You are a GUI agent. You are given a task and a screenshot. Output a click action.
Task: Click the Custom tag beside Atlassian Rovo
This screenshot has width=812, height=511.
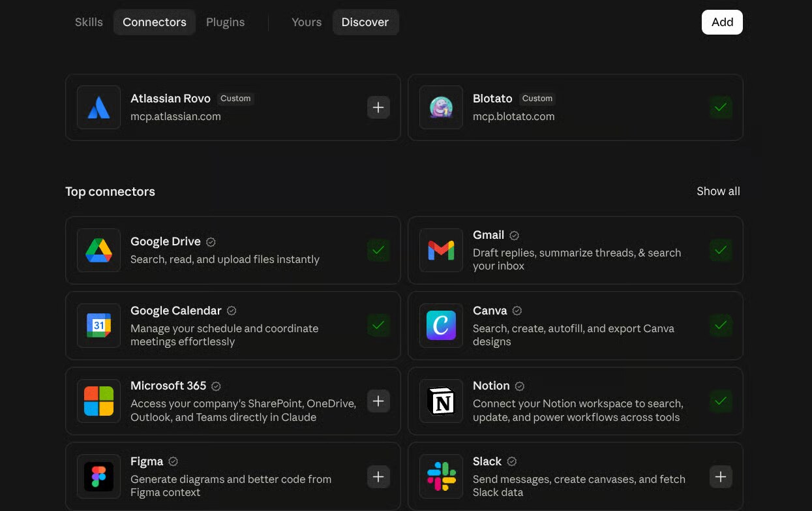point(235,99)
